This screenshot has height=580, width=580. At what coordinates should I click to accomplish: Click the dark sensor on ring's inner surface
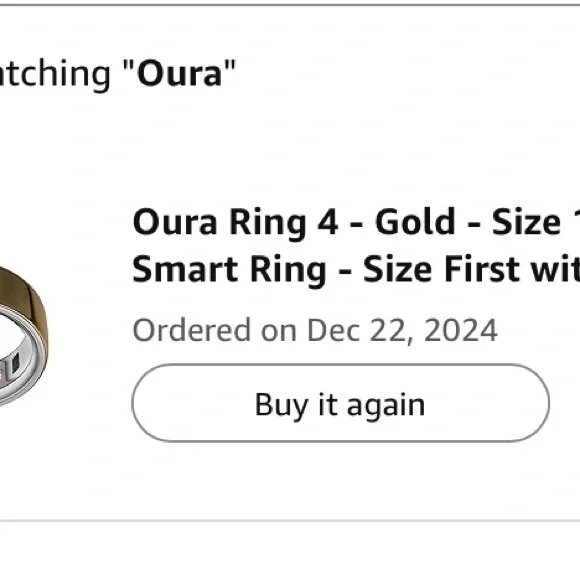point(15,364)
